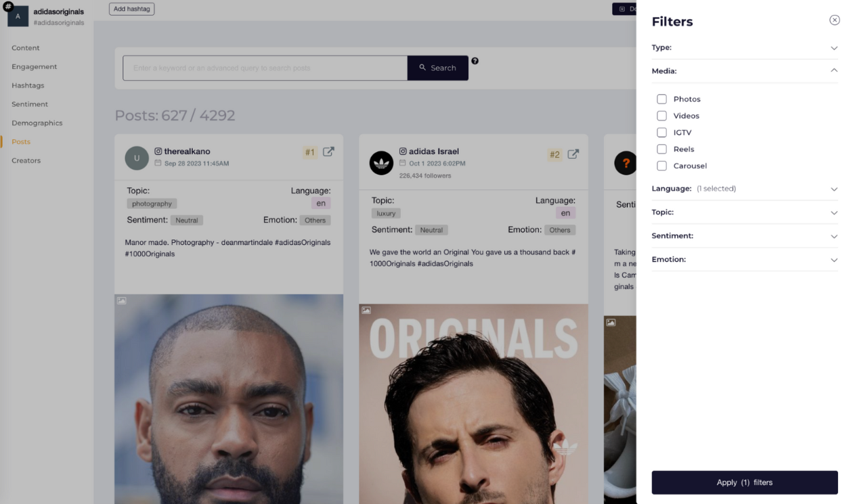Check the Photos checkbox
Screen dimensions: 853x504
[661, 99]
